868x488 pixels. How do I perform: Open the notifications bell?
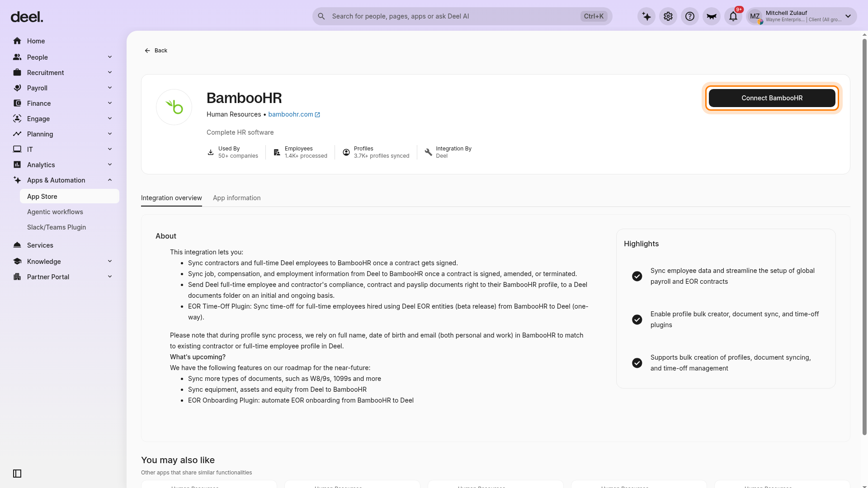click(x=733, y=17)
